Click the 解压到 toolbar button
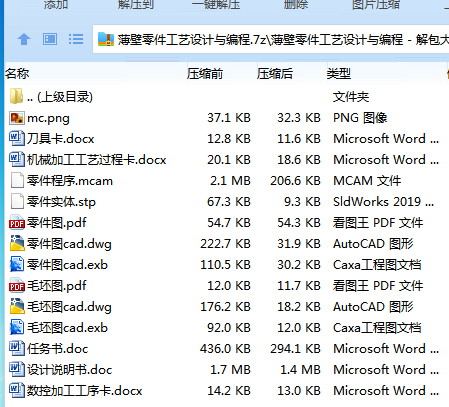 135,4
